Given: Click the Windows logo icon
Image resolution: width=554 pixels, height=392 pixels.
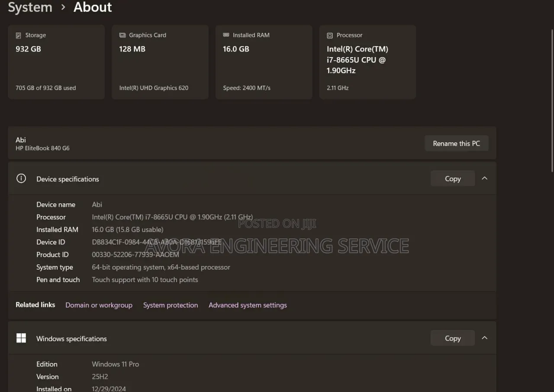Looking at the screenshot, I should tap(21, 338).
